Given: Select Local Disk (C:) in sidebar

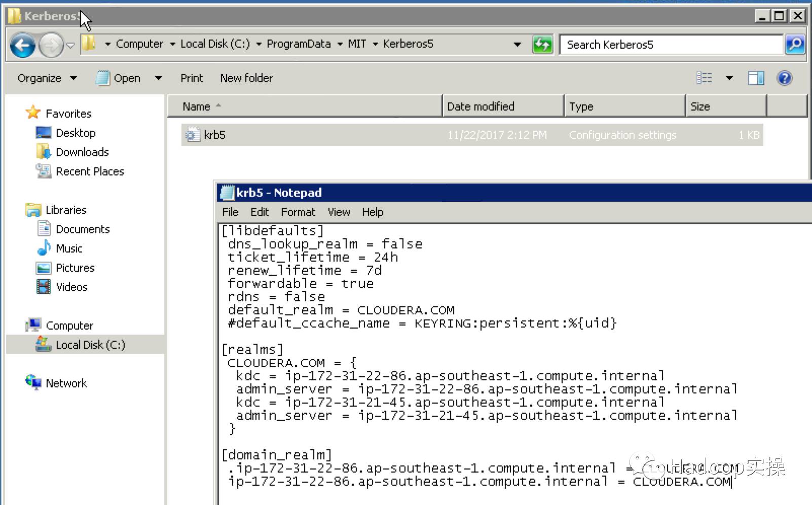Looking at the screenshot, I should click(85, 345).
